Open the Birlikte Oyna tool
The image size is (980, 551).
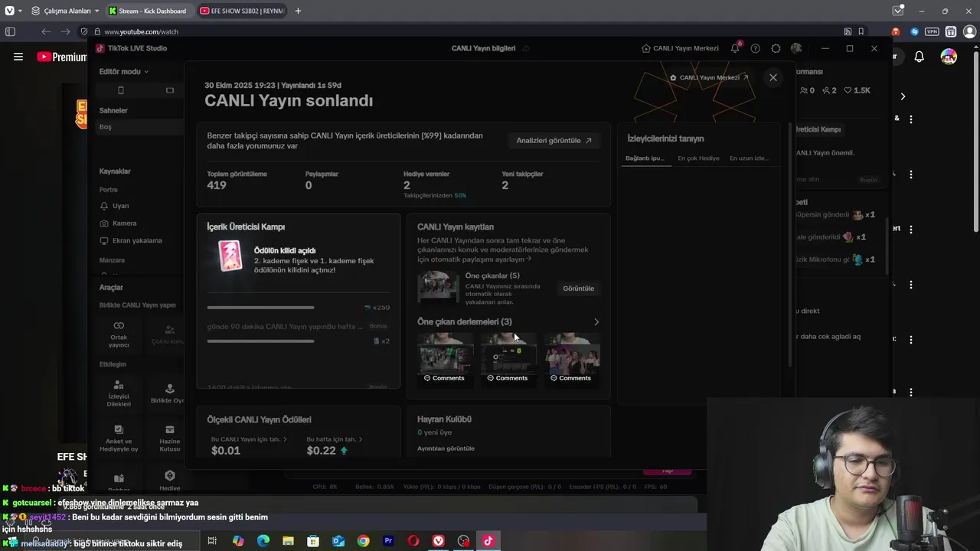[x=168, y=393]
